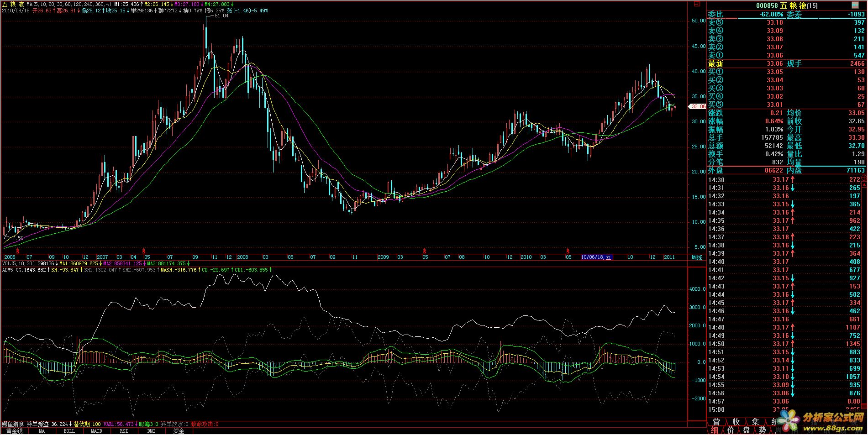The image size is (868, 435).
Task: Click the 2011 year label on time axis
Action: [x=669, y=257]
